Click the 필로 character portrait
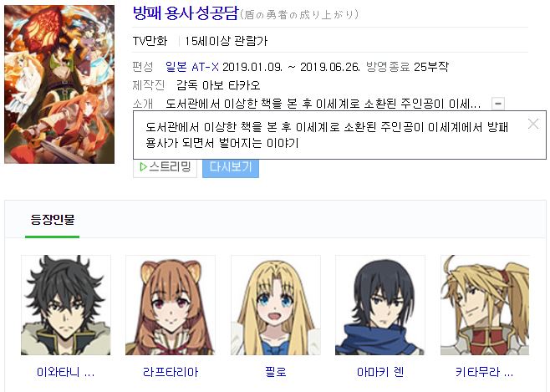550x392 pixels. [275, 305]
